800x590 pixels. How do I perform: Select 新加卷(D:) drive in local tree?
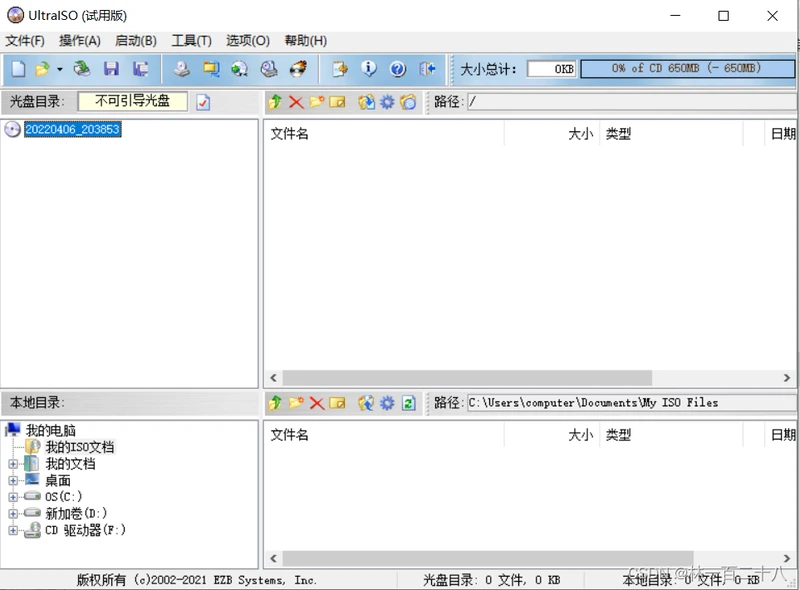point(76,513)
